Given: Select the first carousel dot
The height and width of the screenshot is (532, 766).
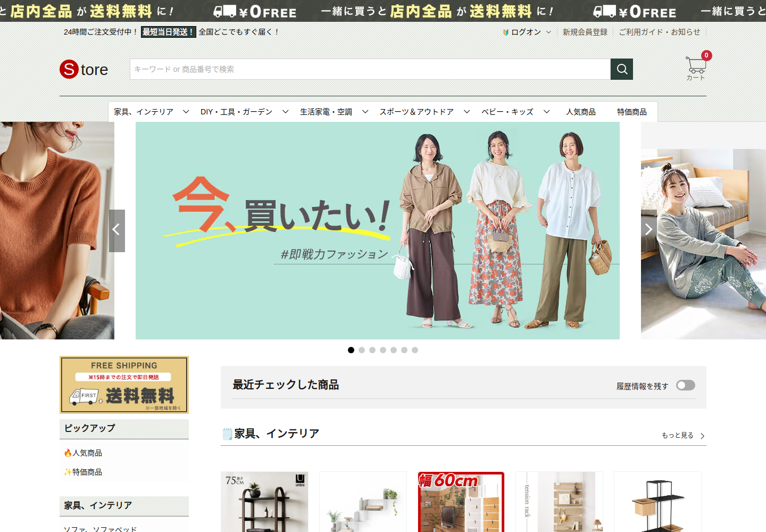Looking at the screenshot, I should pyautogui.click(x=351, y=350).
